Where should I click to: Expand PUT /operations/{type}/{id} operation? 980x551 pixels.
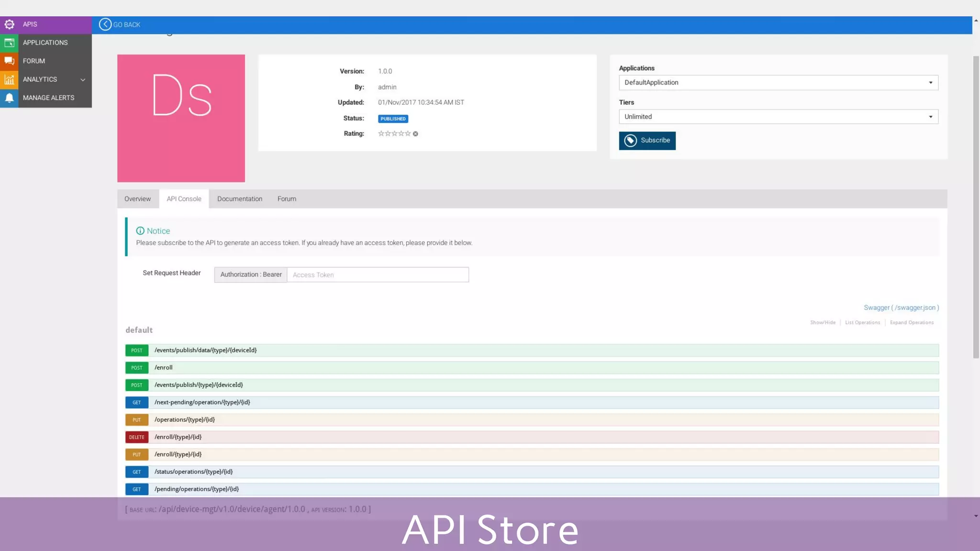(532, 419)
